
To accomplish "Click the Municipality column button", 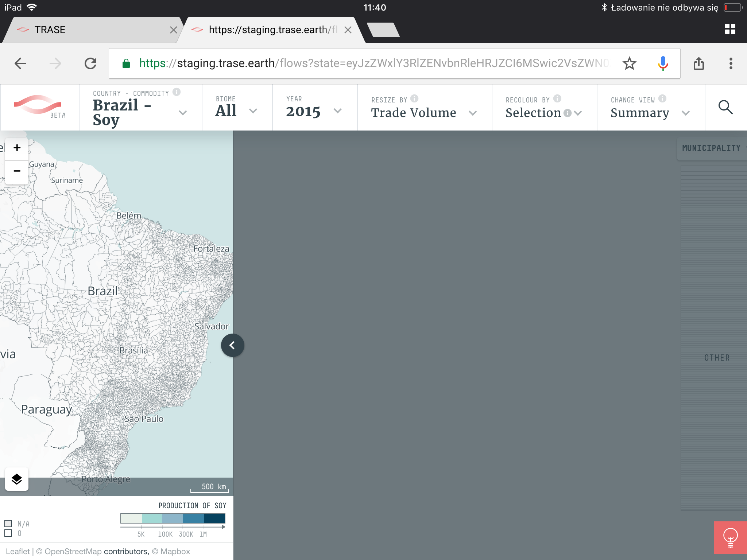I will [x=711, y=148].
